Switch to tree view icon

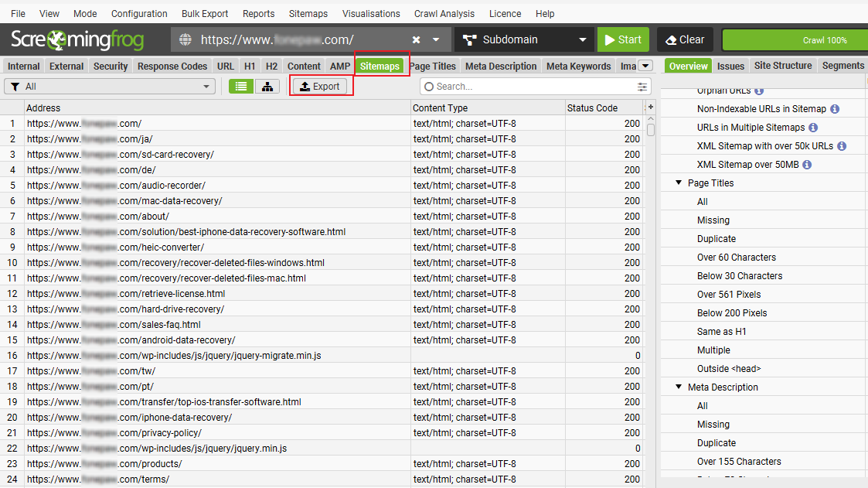tap(267, 87)
